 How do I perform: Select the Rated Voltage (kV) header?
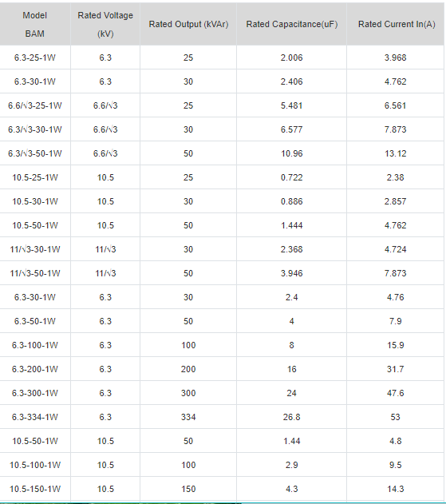tap(105, 25)
